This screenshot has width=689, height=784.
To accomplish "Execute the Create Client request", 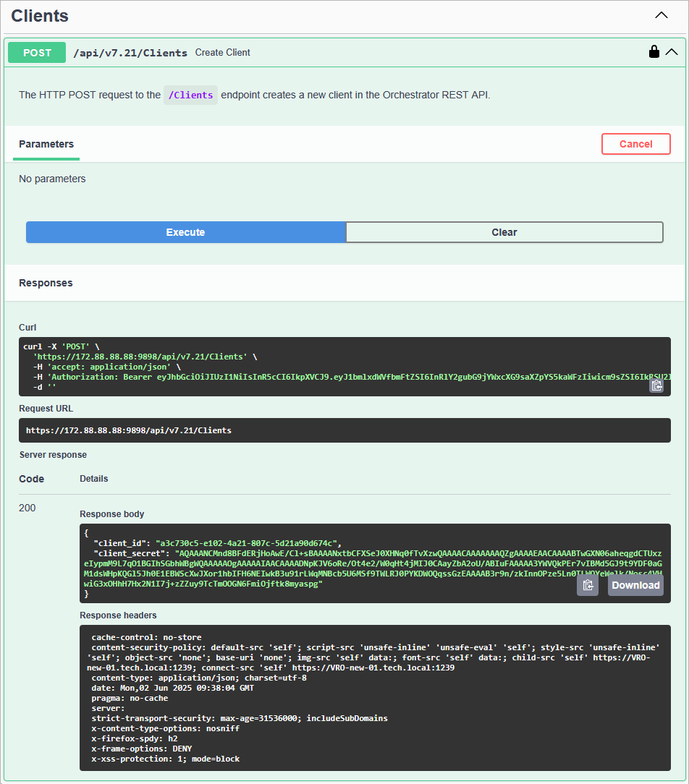I will pos(186,232).
